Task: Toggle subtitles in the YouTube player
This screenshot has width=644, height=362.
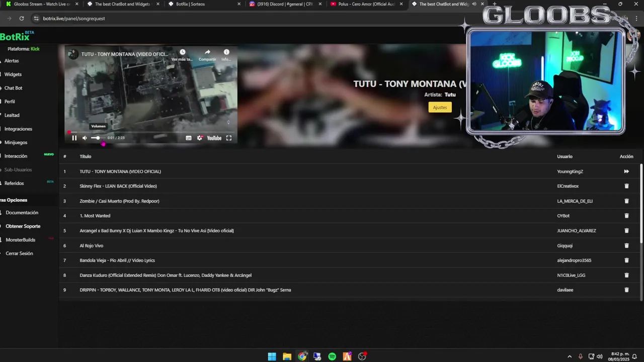Action: (189, 138)
